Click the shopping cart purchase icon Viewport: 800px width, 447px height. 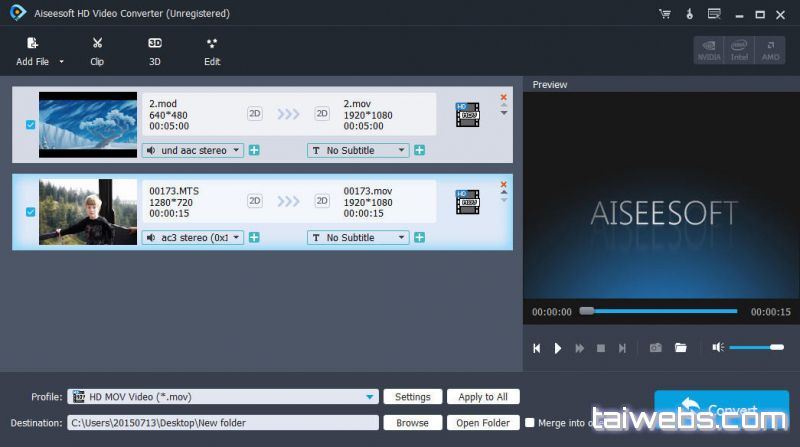(x=665, y=14)
